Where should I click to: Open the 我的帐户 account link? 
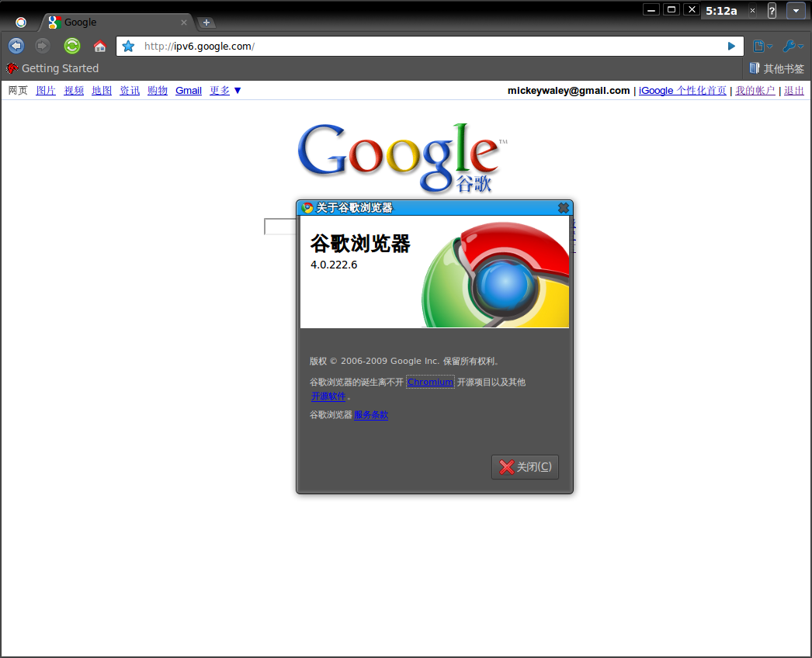[755, 91]
